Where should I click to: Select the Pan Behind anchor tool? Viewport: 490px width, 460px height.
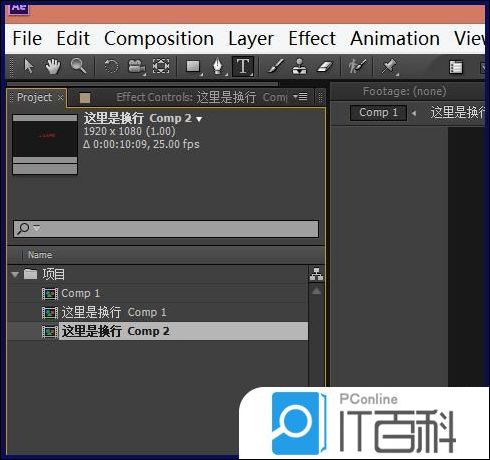pos(161,66)
